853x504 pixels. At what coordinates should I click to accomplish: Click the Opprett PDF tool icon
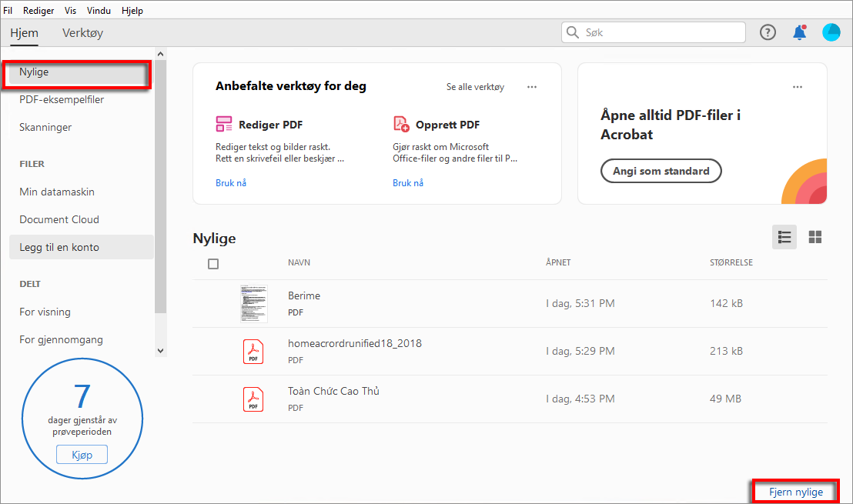coord(401,124)
